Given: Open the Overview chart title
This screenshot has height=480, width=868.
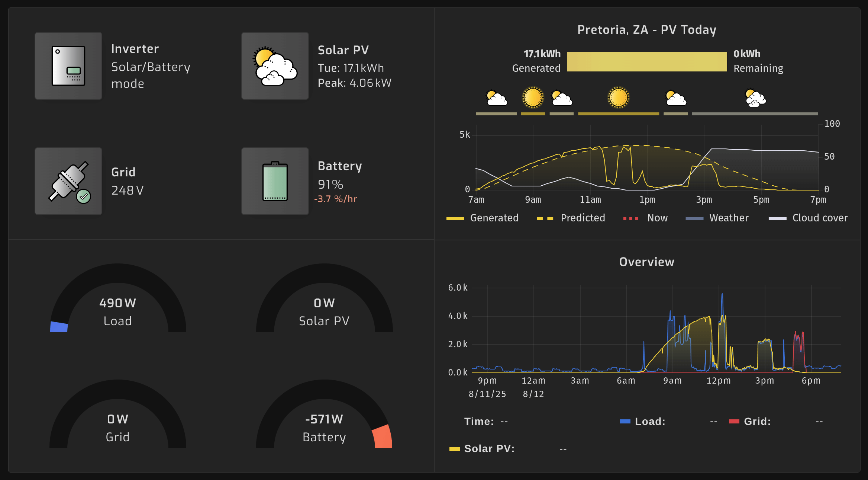Looking at the screenshot, I should click(646, 262).
